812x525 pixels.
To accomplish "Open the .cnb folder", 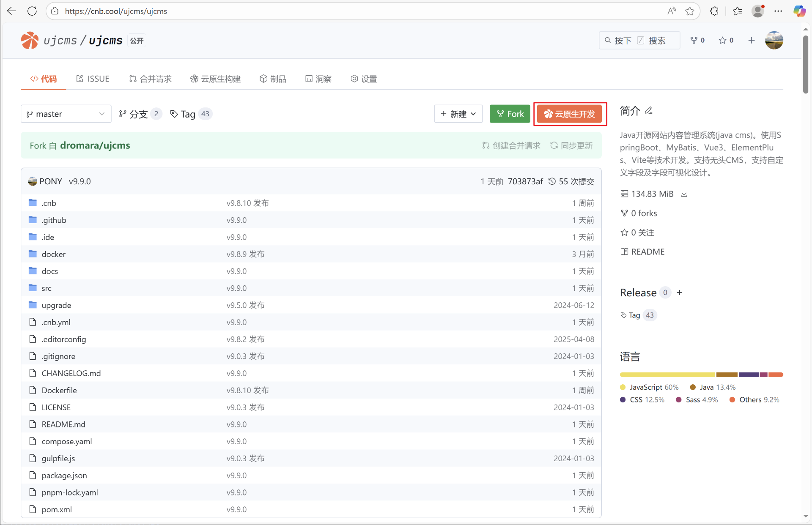I will click(x=49, y=203).
